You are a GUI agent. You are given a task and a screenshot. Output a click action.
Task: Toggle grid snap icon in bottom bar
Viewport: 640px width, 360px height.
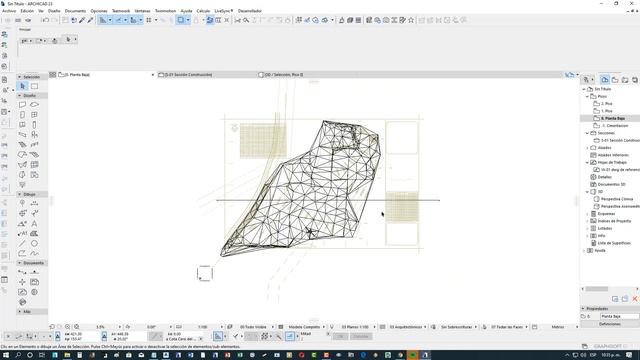(264, 336)
